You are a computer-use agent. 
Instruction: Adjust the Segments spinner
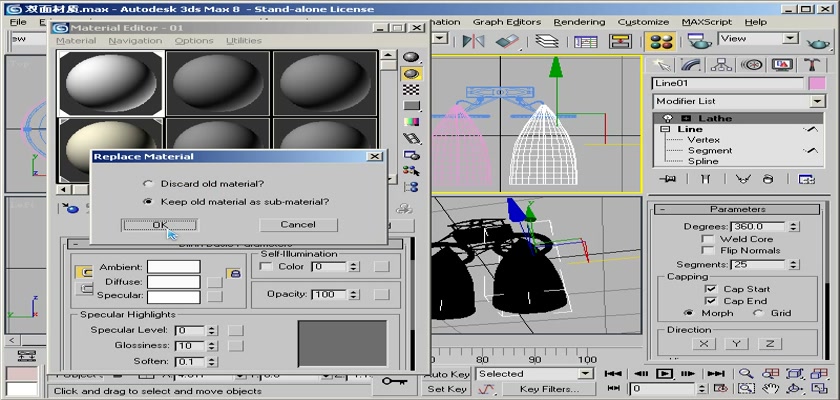click(794, 265)
